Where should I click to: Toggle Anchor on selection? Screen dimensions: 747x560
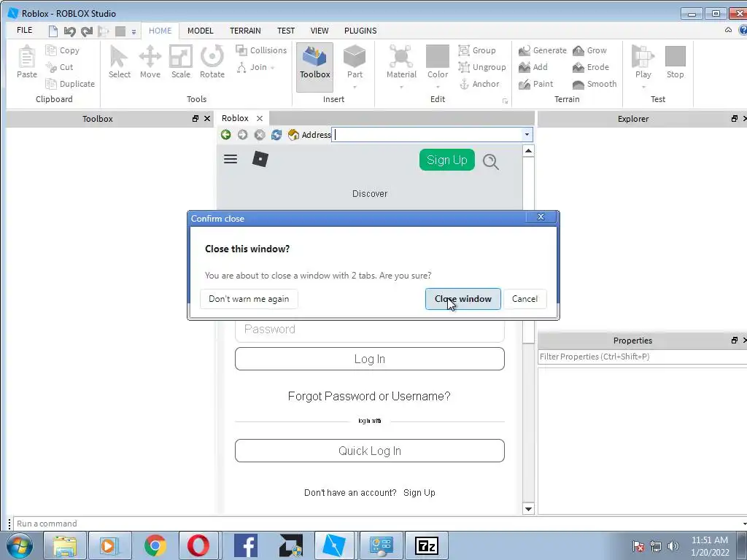pos(479,84)
